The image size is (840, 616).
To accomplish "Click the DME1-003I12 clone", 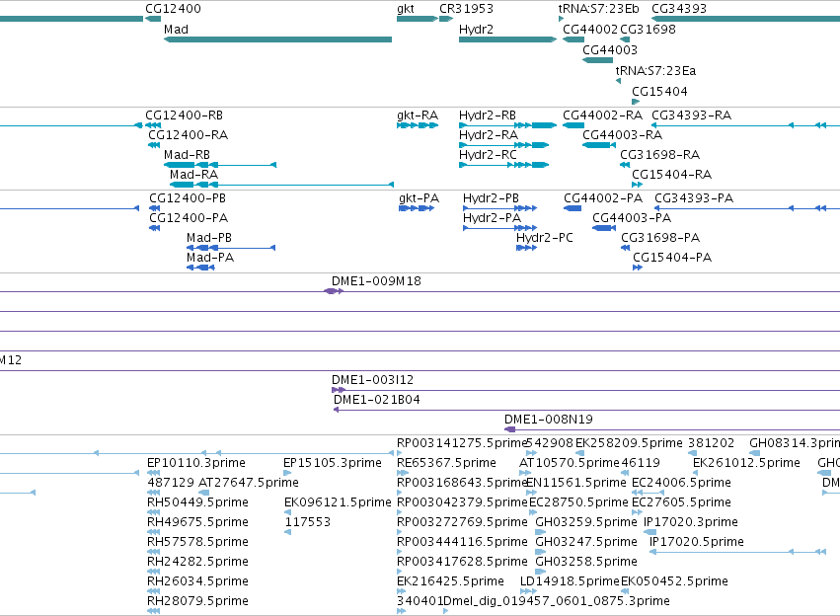I will [585, 390].
